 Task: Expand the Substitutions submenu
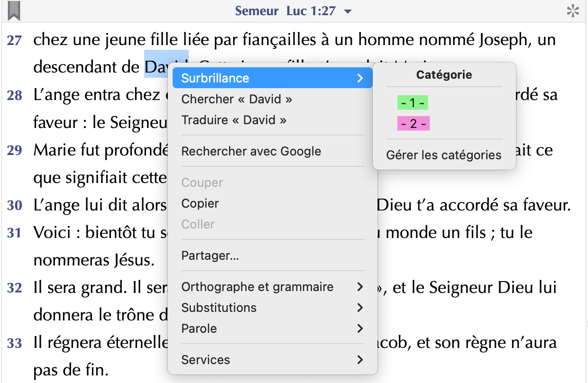273,308
